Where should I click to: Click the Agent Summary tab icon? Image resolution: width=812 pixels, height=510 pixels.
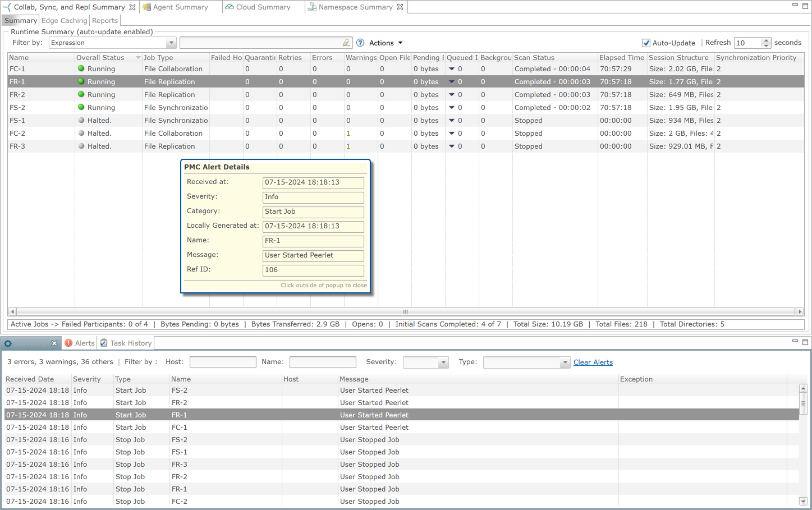point(146,7)
